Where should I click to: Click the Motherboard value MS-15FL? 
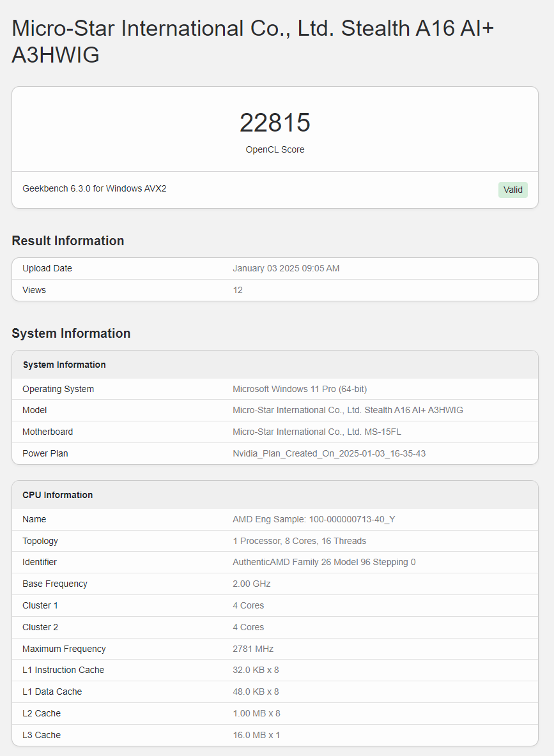pos(317,432)
